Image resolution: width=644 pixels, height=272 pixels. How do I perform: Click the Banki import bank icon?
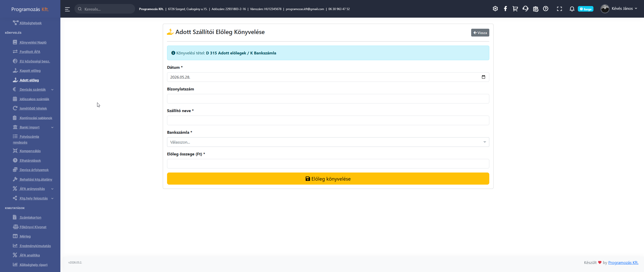pos(15,127)
